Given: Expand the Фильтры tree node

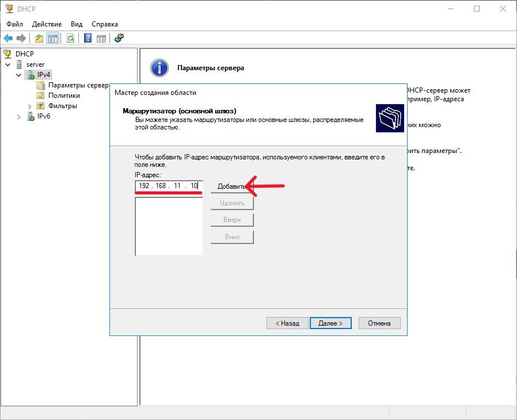Looking at the screenshot, I should (30, 106).
